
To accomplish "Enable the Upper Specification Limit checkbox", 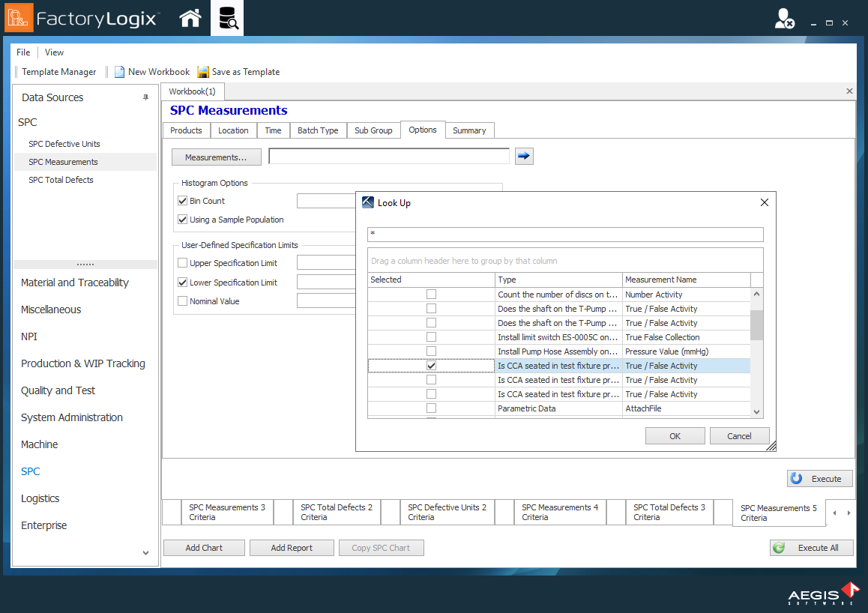I will pyautogui.click(x=182, y=263).
